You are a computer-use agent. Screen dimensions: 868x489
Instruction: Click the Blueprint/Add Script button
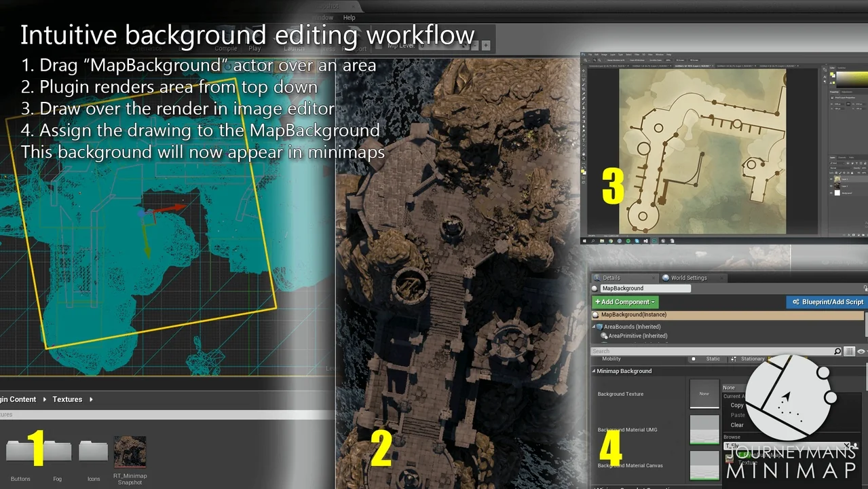click(x=827, y=302)
